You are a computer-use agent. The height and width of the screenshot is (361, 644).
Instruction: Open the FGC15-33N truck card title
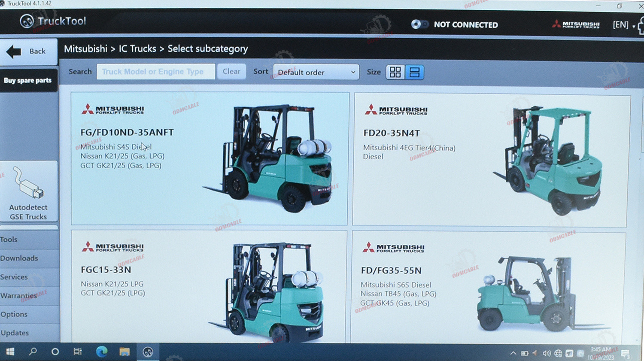click(106, 270)
